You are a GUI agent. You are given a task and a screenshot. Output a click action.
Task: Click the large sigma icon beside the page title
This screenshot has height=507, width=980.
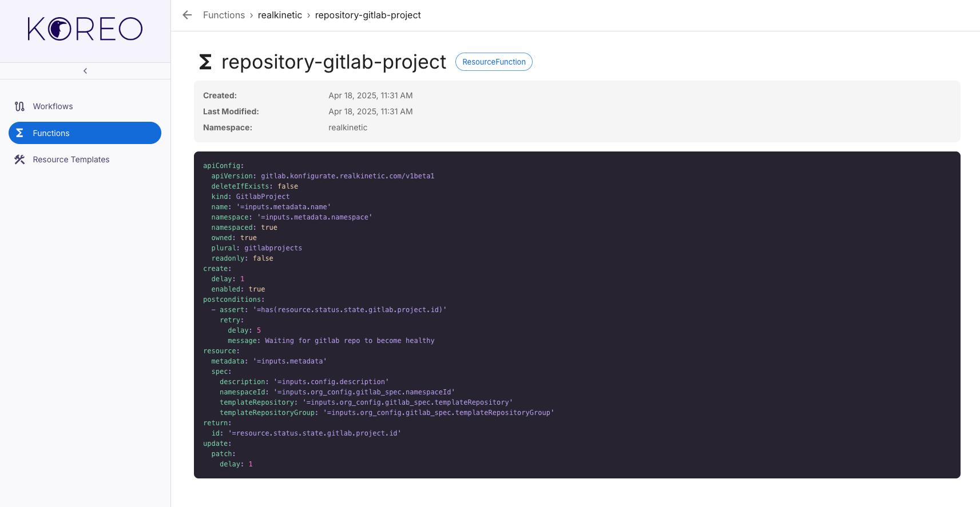(205, 62)
